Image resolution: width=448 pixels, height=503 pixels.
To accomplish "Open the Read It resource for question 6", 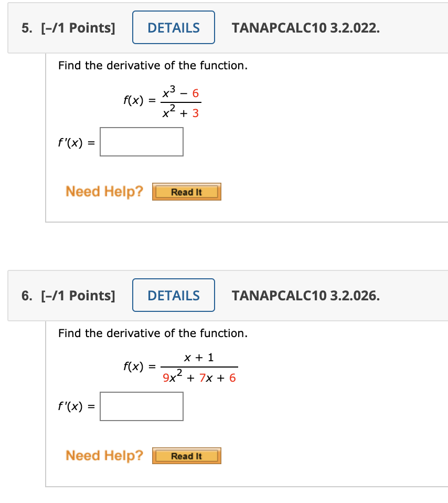I will 186,456.
